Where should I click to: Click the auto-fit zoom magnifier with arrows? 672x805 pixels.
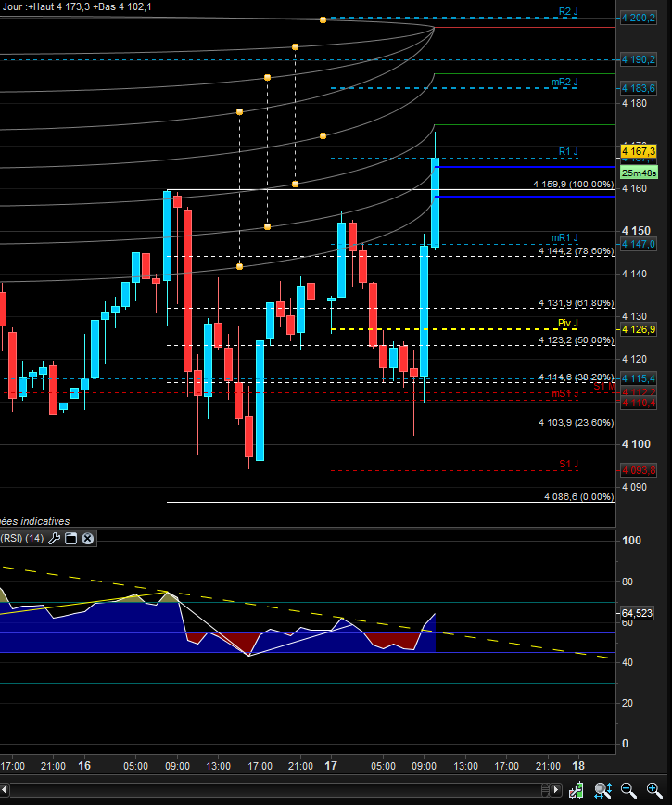click(602, 790)
